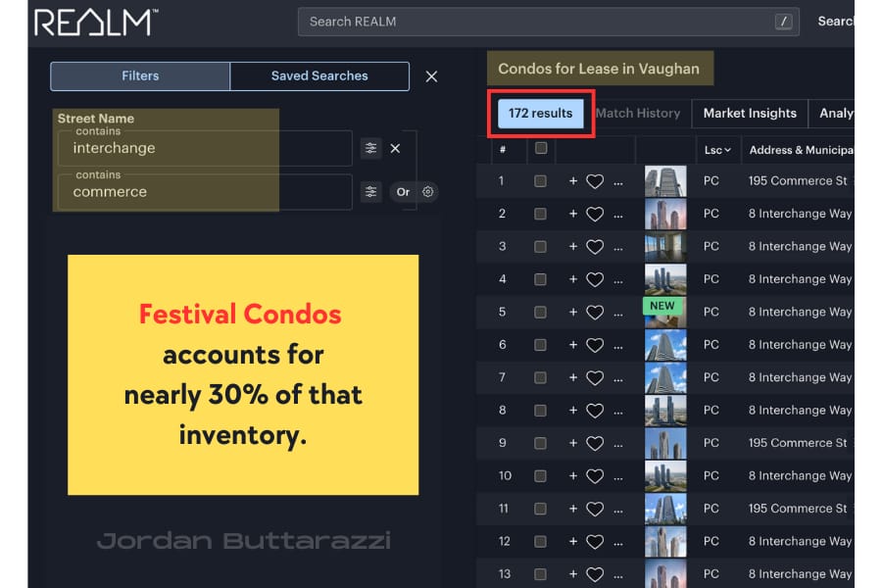Favorite listing row 8 with heart
This screenshot has width=882, height=588.
[595, 411]
